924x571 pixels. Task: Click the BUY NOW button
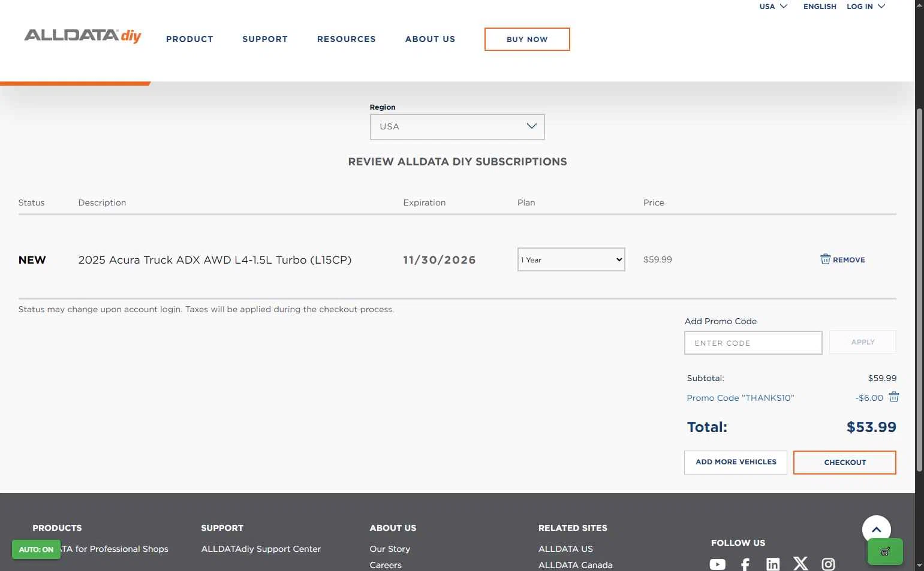coord(527,39)
